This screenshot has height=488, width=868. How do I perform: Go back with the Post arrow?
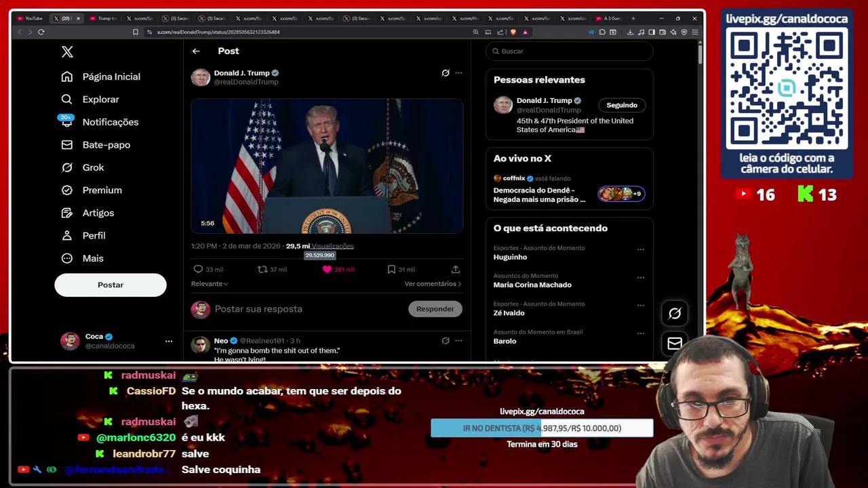point(196,51)
